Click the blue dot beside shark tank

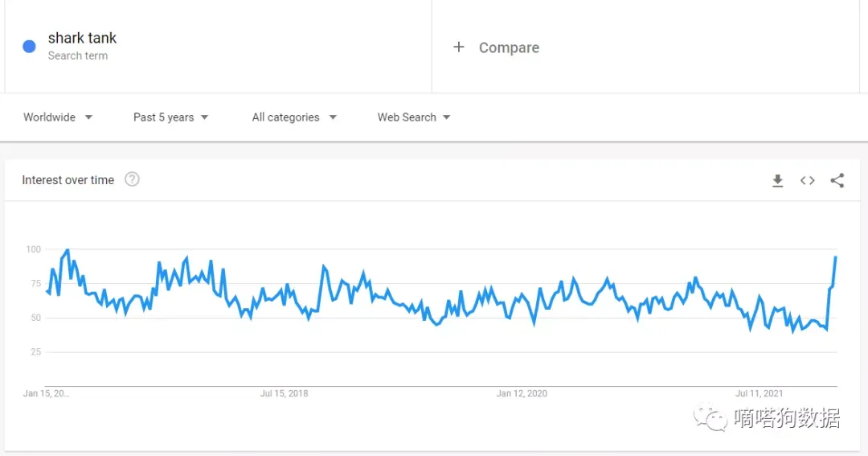tap(30, 47)
